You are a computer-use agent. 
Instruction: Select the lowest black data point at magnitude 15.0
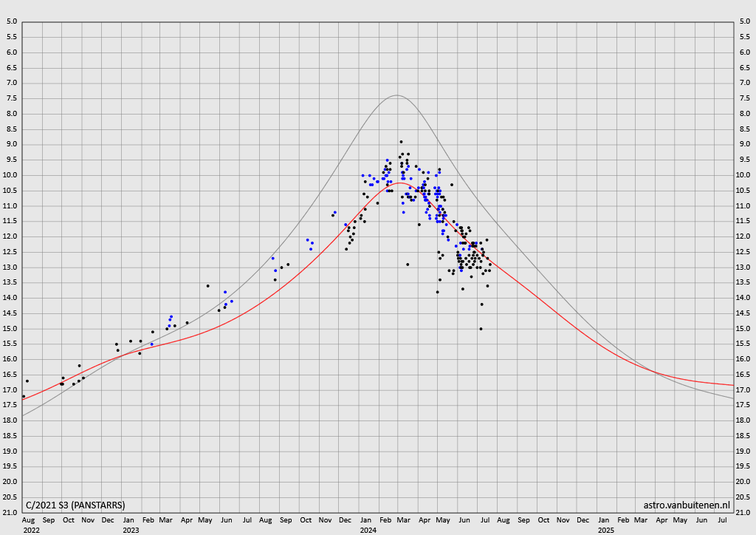[x=481, y=329]
